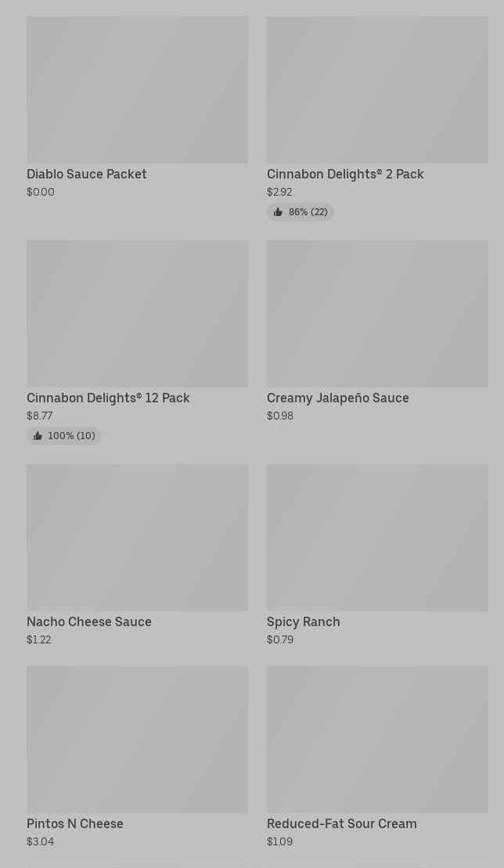Open the Cinnabon Delights 2 Pack title link
Viewport: 504px width, 868px height.
(x=345, y=174)
